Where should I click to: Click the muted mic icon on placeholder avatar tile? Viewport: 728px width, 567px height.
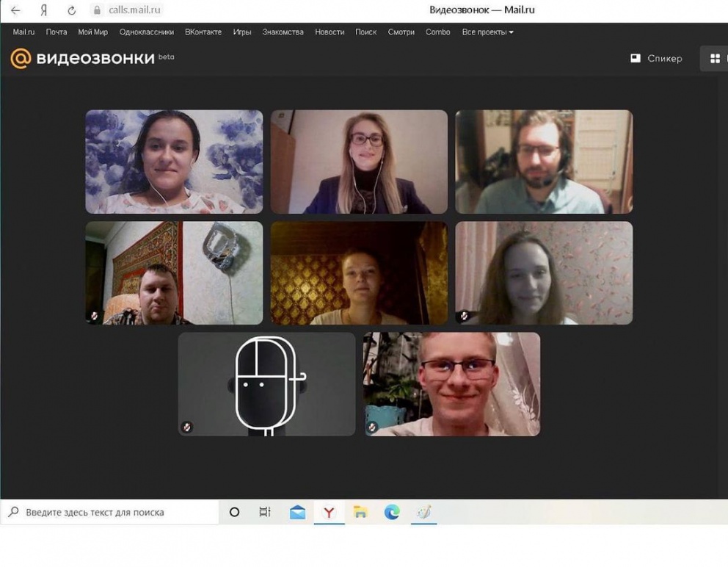pos(186,427)
